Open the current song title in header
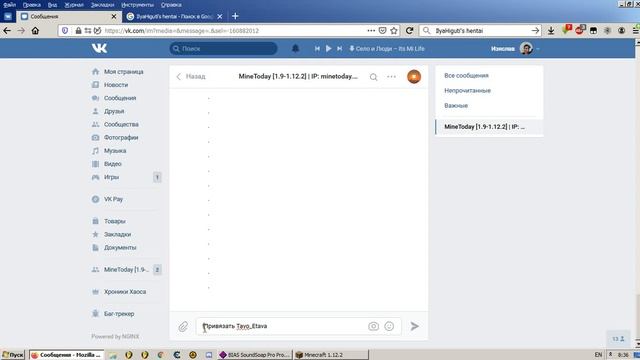The width and height of the screenshot is (640, 360). point(390,49)
